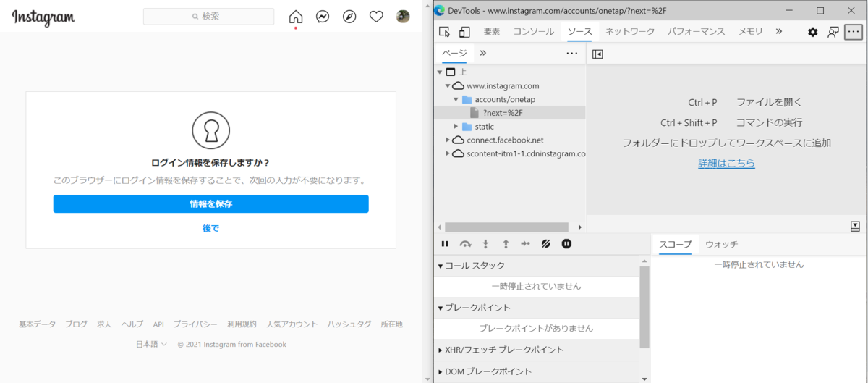Open ハッシュタグ footer link

pyautogui.click(x=349, y=324)
